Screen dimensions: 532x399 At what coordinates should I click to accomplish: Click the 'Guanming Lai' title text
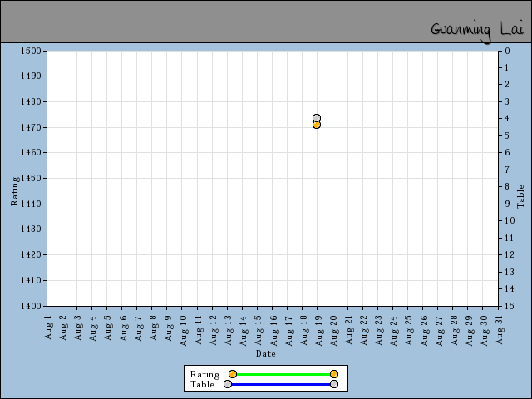click(478, 32)
